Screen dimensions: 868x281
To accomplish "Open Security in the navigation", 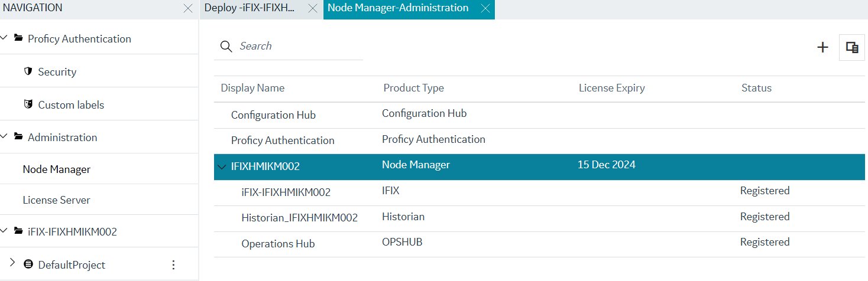I will (57, 72).
